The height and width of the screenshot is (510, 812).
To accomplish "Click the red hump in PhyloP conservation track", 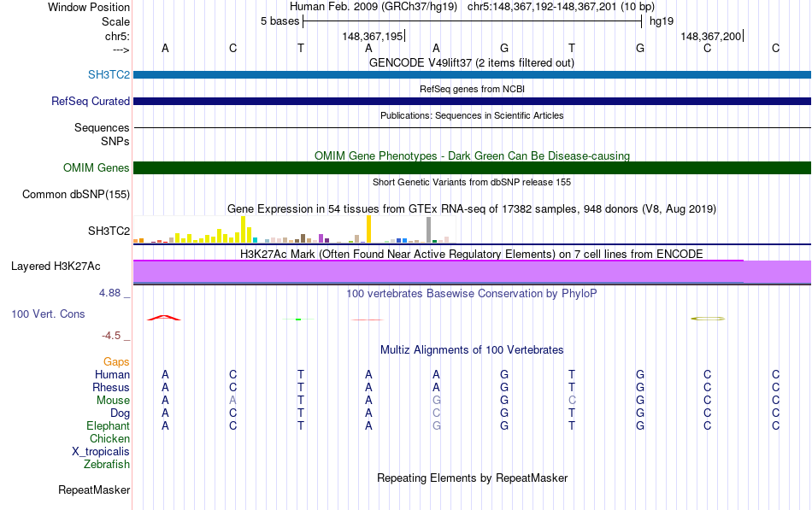I will tap(163, 318).
